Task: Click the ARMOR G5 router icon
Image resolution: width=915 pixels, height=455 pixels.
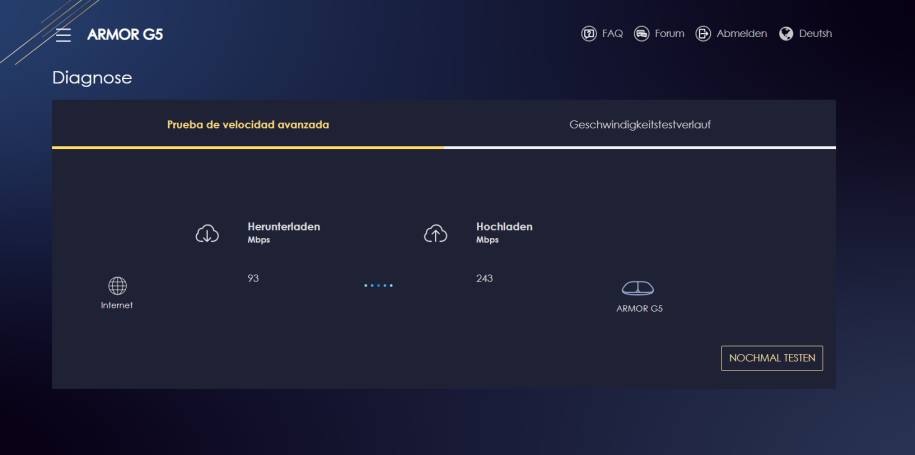Action: (x=638, y=288)
